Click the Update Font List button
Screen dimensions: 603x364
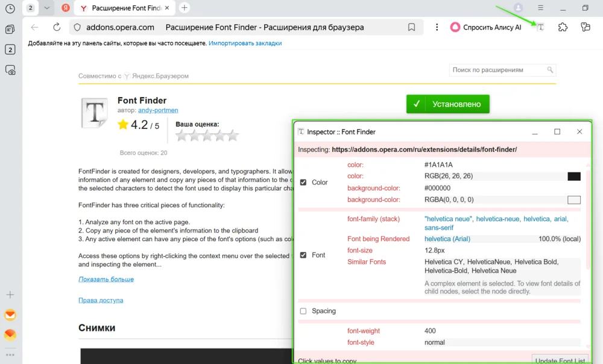[x=560, y=360]
